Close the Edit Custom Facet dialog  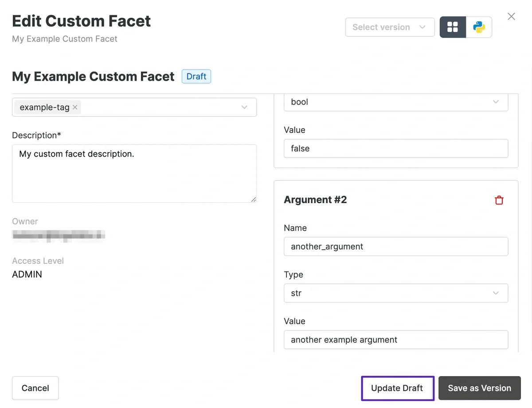click(x=511, y=16)
